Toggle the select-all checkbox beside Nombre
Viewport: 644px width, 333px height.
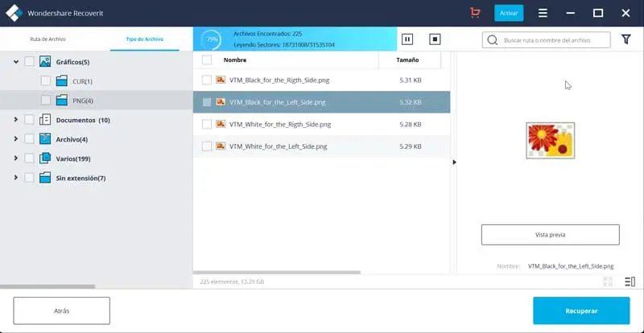tap(207, 60)
